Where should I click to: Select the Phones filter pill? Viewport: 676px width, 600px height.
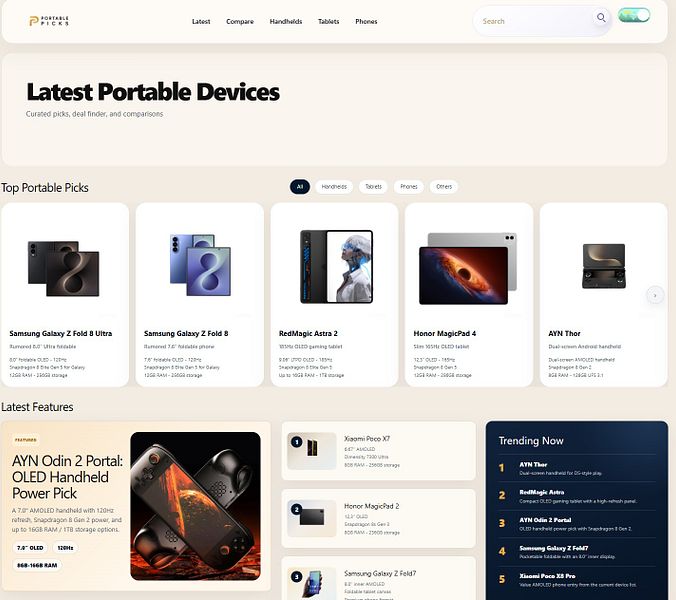[409, 187]
